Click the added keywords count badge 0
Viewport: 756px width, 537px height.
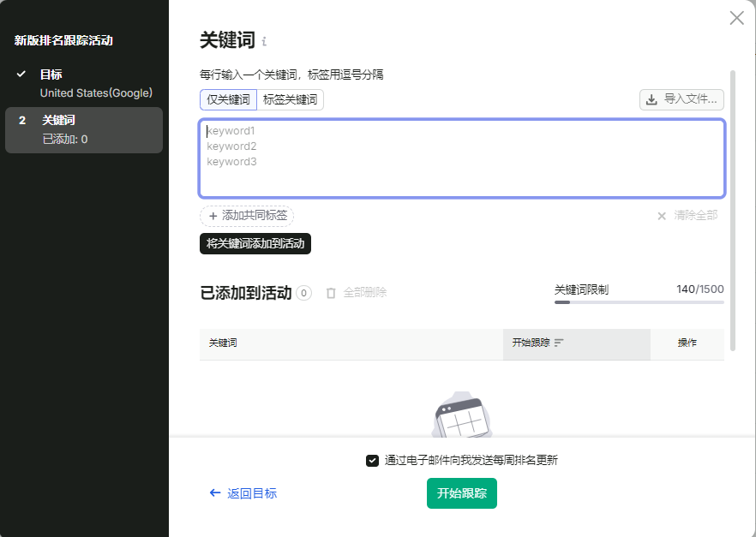(303, 293)
